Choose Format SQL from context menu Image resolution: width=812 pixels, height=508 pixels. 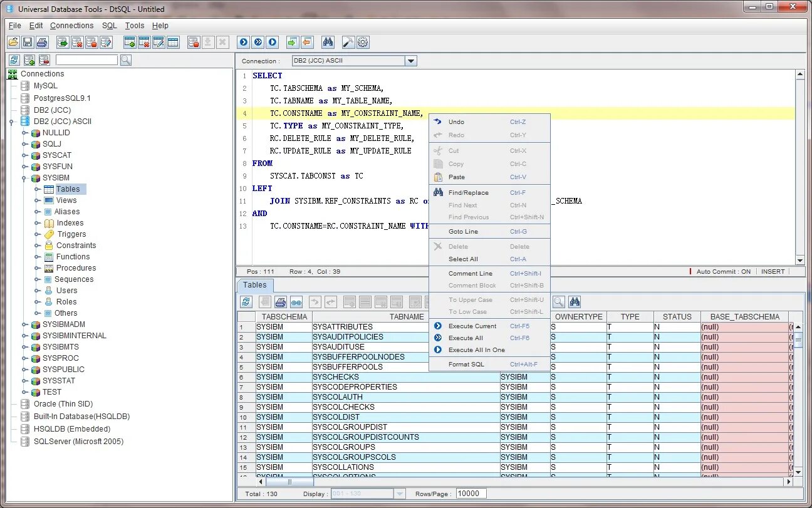click(x=489, y=365)
